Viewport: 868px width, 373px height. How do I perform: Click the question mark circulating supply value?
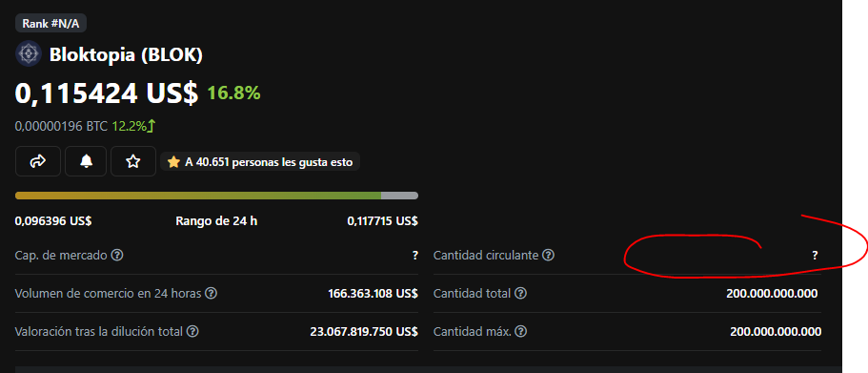pos(815,256)
